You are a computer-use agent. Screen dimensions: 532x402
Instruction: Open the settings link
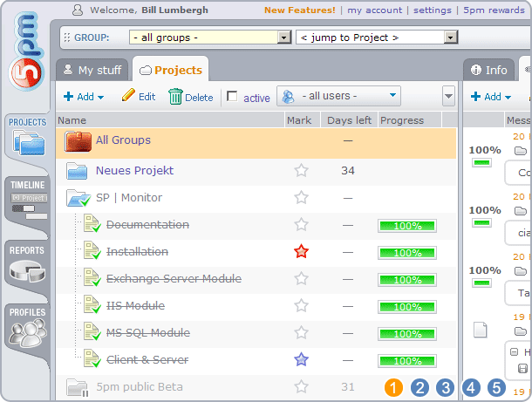tap(433, 10)
